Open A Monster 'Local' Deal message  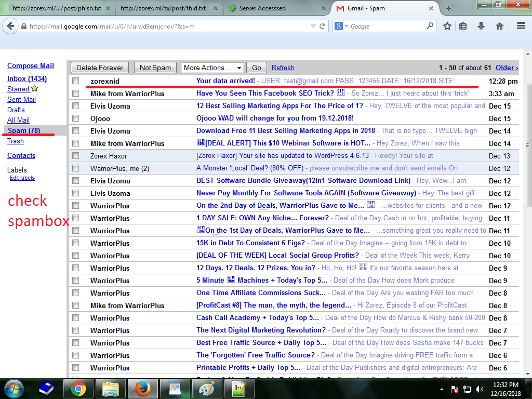250,168
